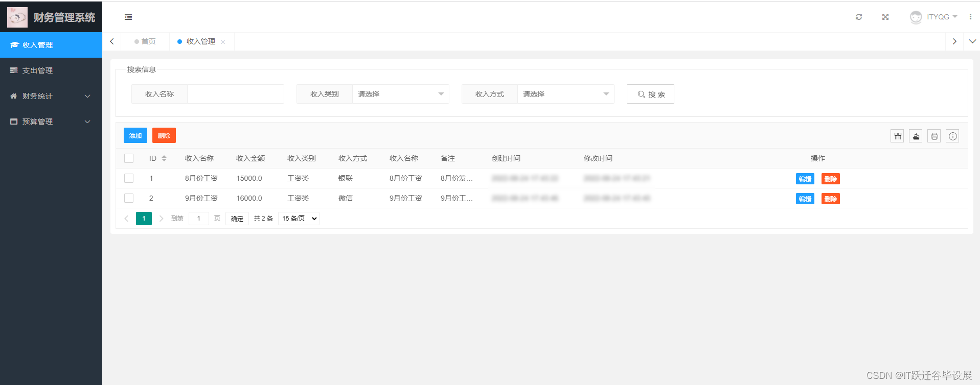Click the 15000.0 amount cell

[249, 178]
